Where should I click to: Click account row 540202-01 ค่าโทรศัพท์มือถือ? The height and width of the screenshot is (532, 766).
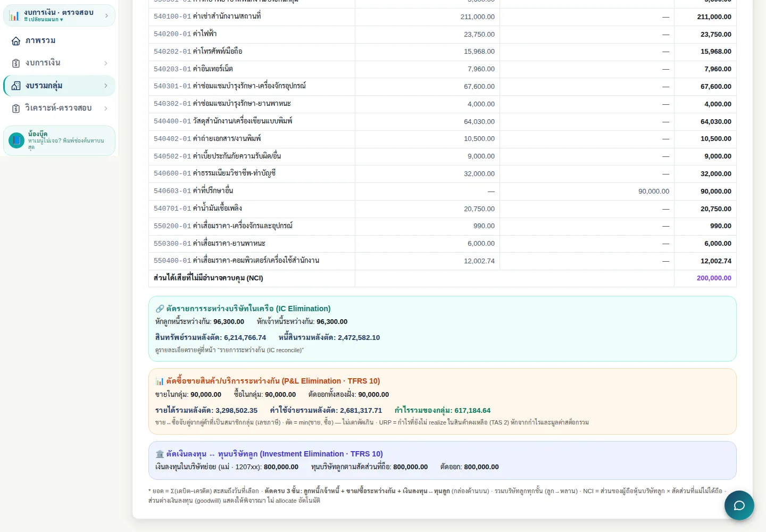(443, 52)
